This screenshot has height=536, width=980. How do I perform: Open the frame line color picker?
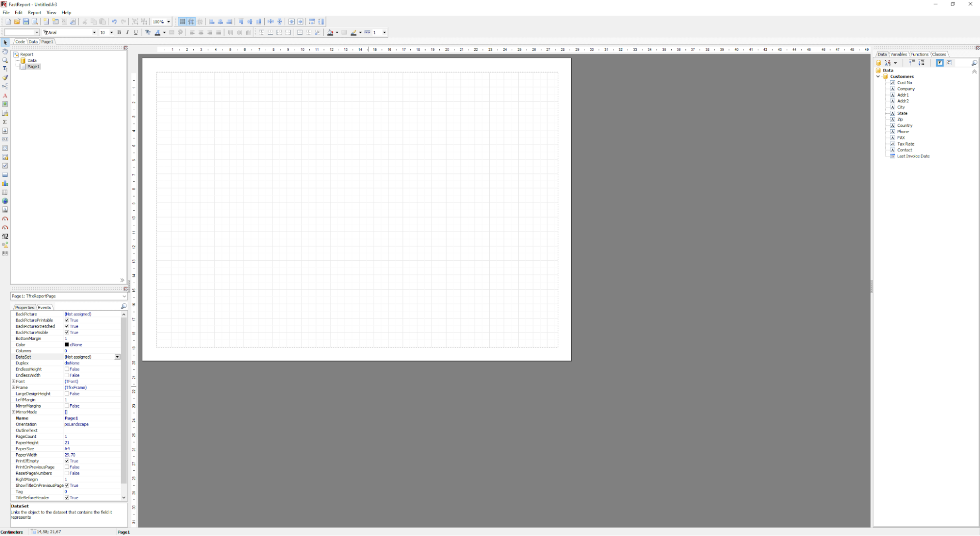[354, 32]
